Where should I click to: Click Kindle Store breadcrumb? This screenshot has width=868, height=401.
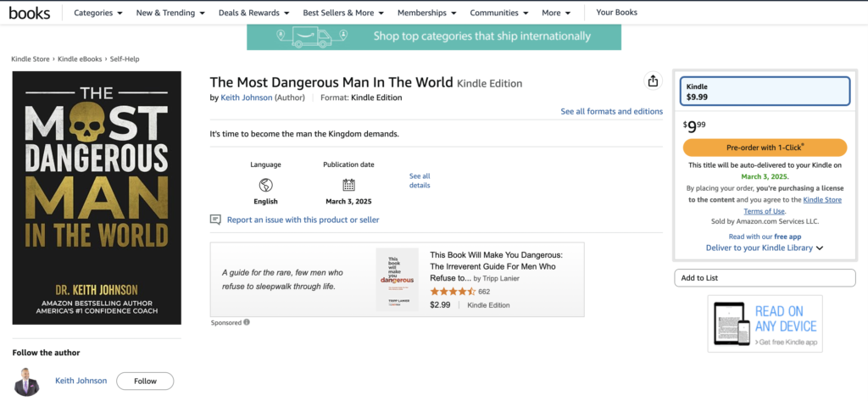pyautogui.click(x=31, y=58)
